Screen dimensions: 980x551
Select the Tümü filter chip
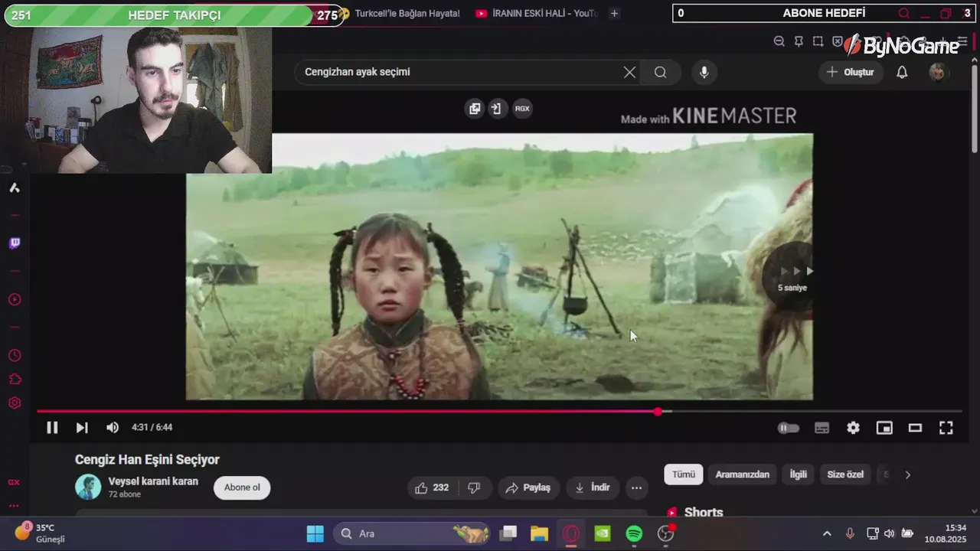684,474
